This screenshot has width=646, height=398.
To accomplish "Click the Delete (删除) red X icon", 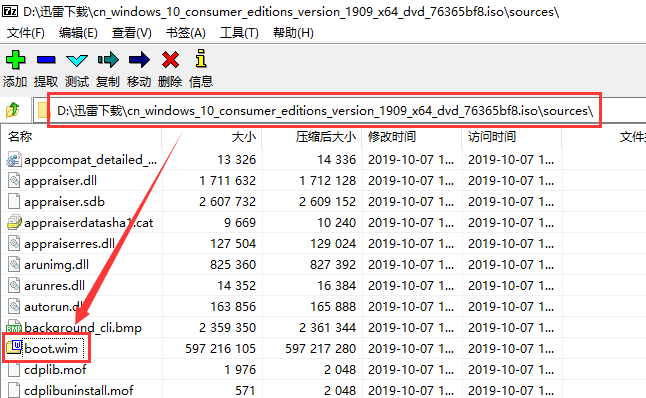I will [x=170, y=60].
